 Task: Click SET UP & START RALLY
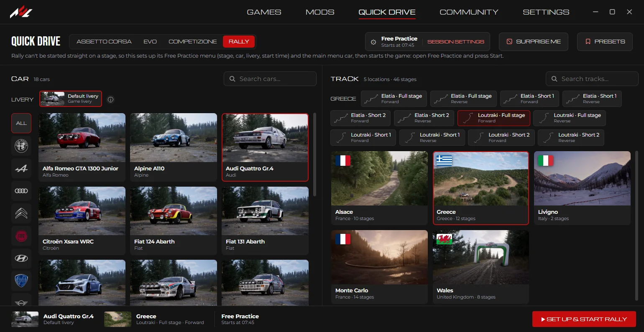[x=584, y=319]
